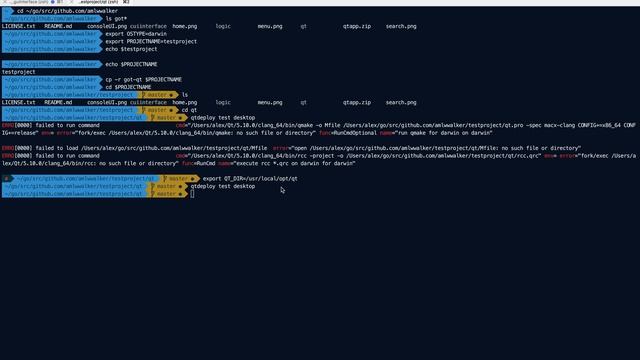
Task: Click 'execute rcc *.qrc on darwin for darwin' text
Action: tap(294, 164)
